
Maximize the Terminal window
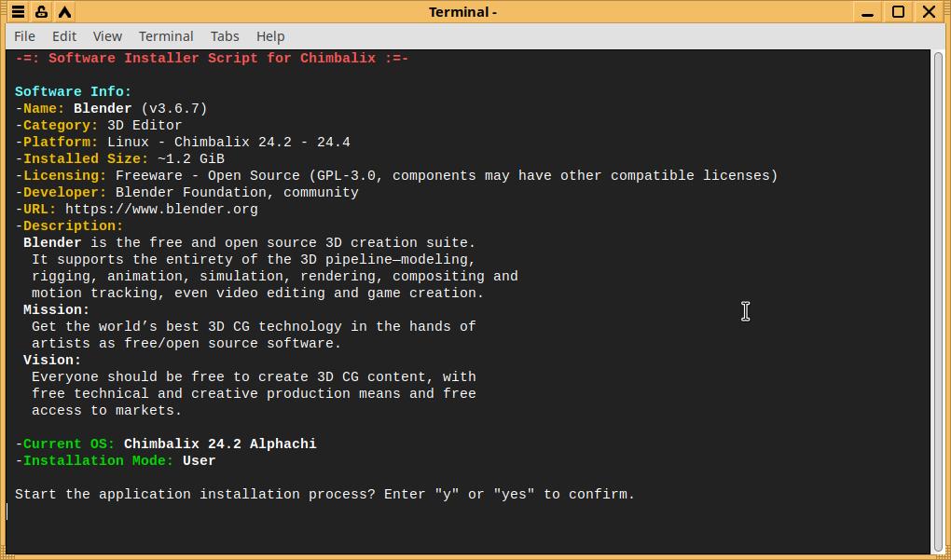(898, 12)
